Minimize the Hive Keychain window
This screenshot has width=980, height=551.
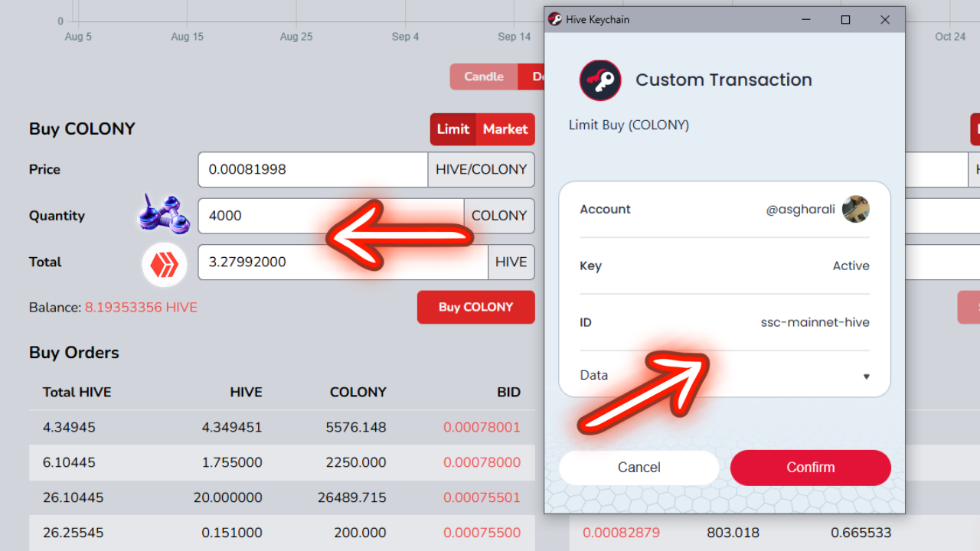[806, 20]
